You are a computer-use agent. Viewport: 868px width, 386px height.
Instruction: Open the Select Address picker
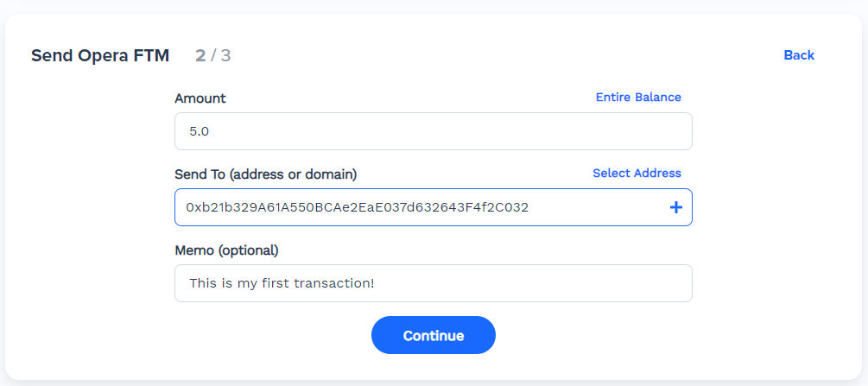pyautogui.click(x=637, y=174)
